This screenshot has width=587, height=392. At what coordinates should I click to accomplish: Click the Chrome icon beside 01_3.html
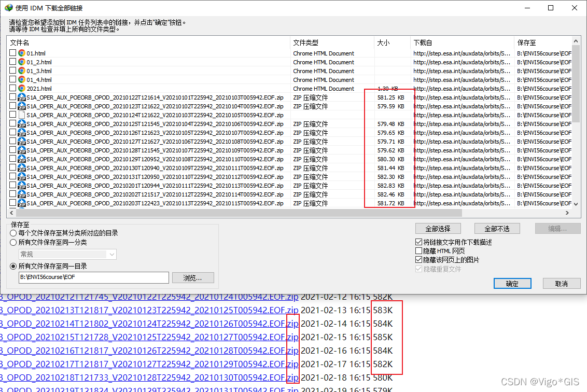click(x=22, y=71)
